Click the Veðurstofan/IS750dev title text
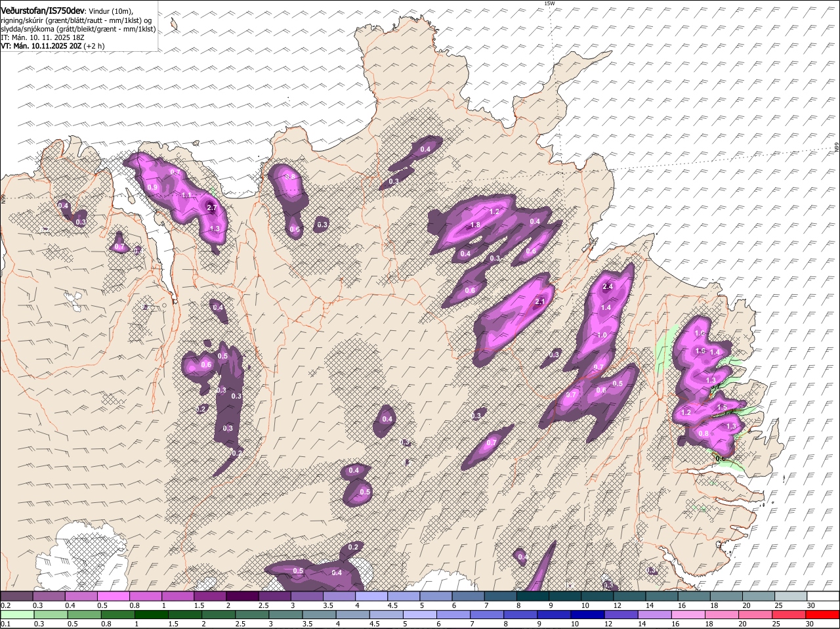 pos(42,11)
